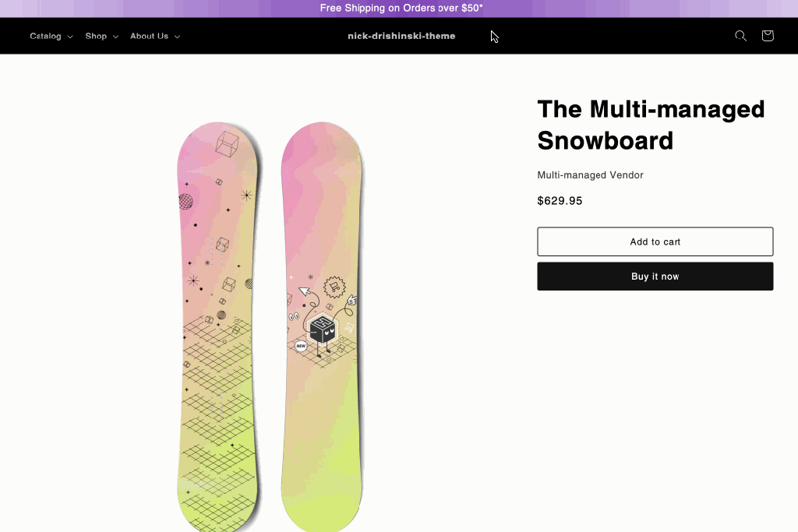798x532 pixels.
Task: Click The Multi-managed Snowboard product title
Action: 651,125
